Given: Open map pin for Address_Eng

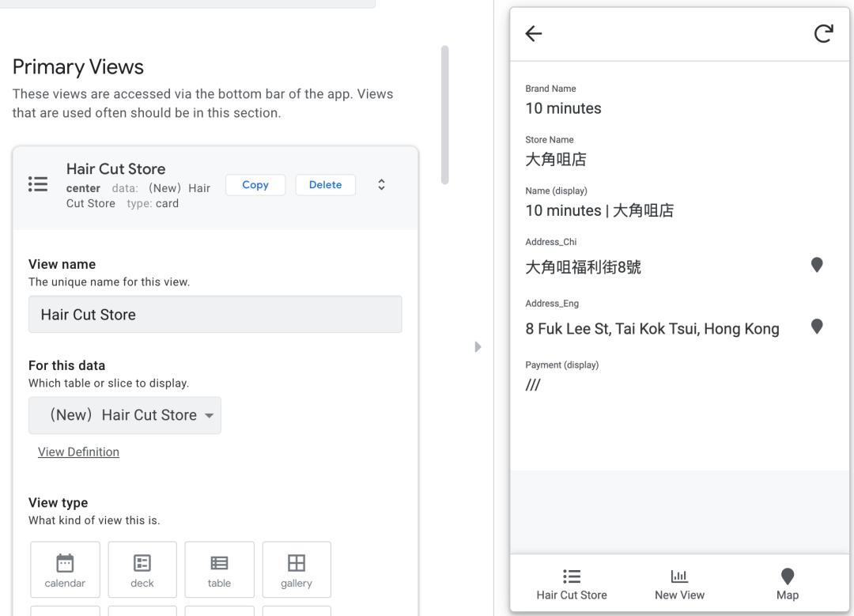Looking at the screenshot, I should [x=817, y=327].
